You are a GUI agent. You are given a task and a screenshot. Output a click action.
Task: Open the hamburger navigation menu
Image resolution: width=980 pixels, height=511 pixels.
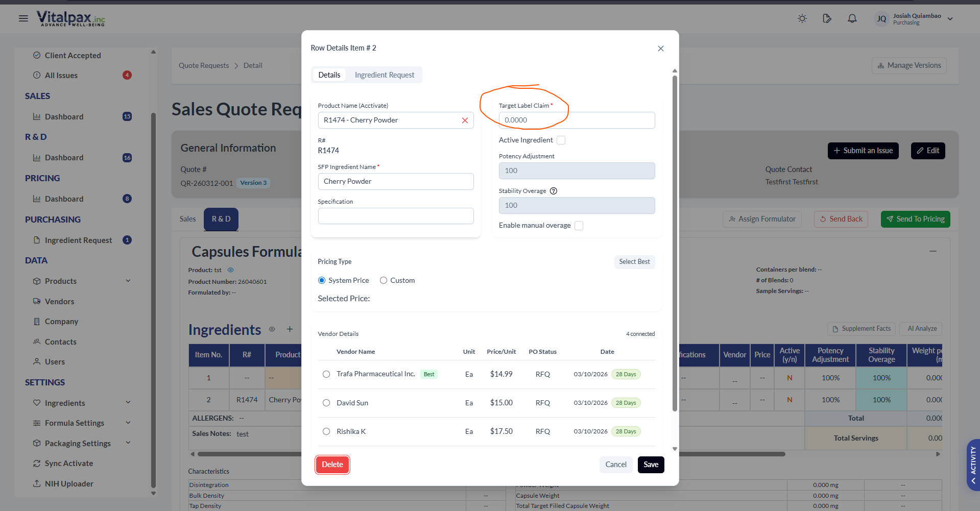(x=23, y=18)
